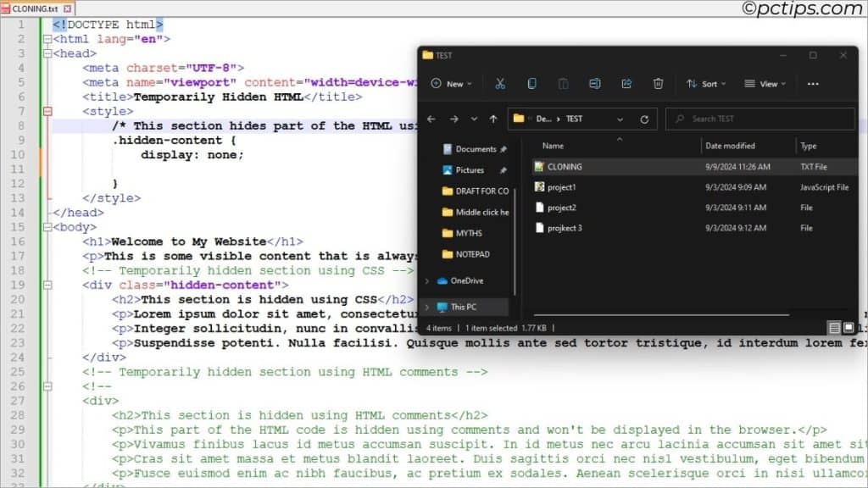
Task: Share the selected file
Action: coord(626,83)
